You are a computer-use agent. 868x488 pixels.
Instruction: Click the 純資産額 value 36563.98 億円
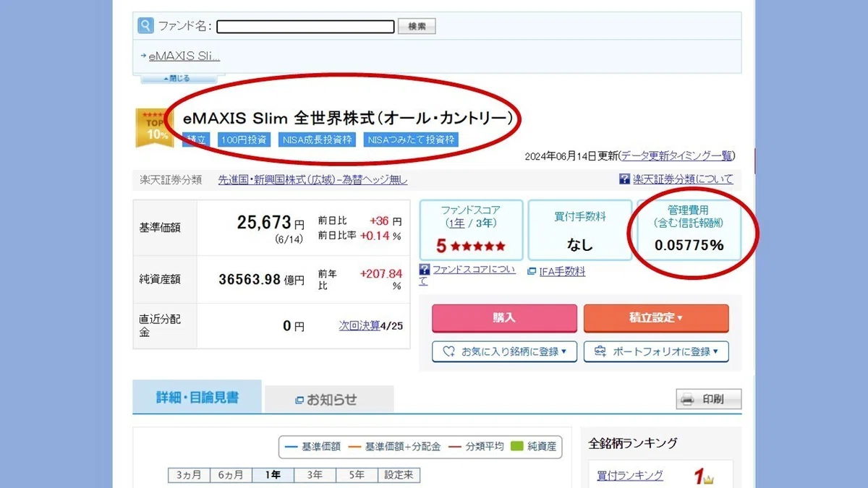[261, 279]
